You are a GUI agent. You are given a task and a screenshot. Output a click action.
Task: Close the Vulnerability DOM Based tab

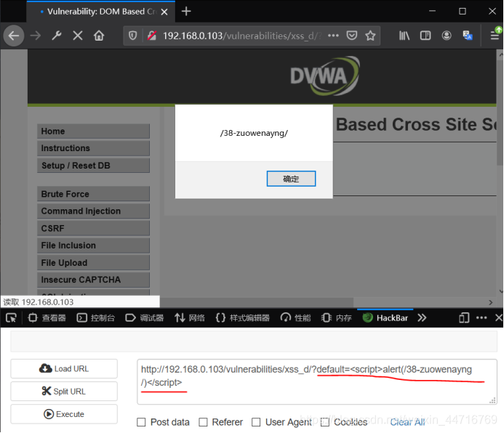[x=164, y=12]
